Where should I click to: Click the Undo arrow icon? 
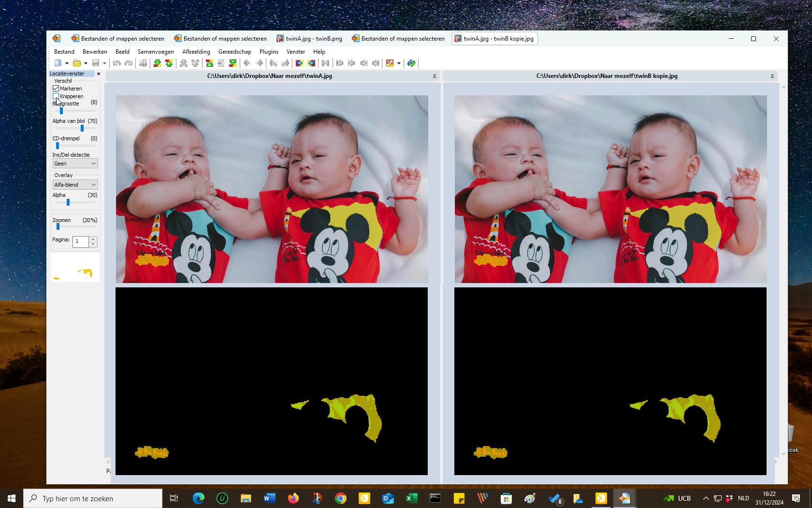point(116,63)
